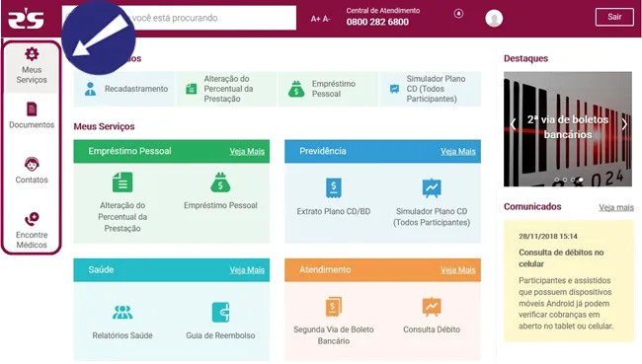642x364 pixels.
Task: Click the Sair button
Action: pyautogui.click(x=614, y=17)
